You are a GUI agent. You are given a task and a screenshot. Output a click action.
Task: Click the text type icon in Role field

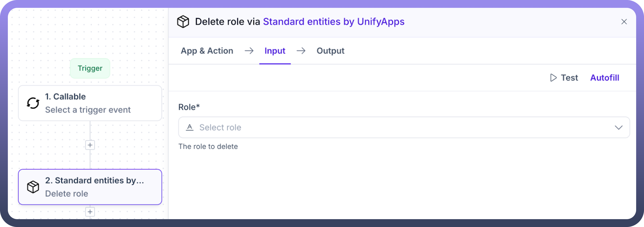[x=190, y=127]
